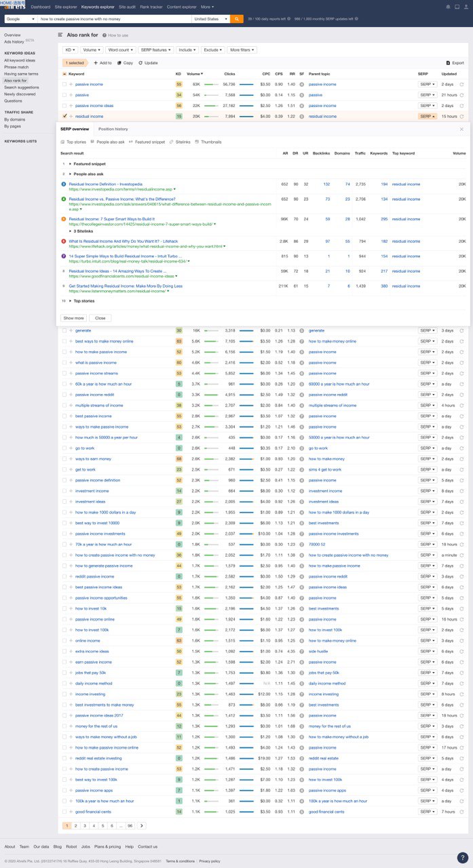
Task: Open Site explorer in top navigation
Action: [66, 7]
